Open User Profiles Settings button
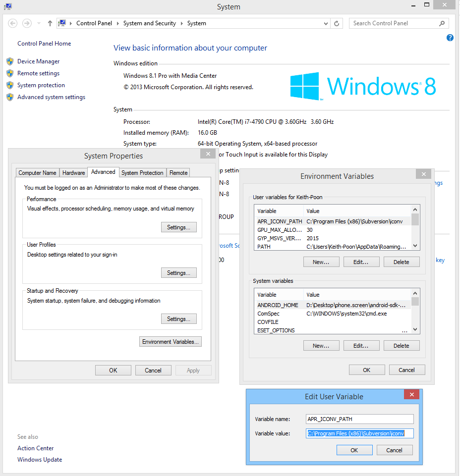 178,273
